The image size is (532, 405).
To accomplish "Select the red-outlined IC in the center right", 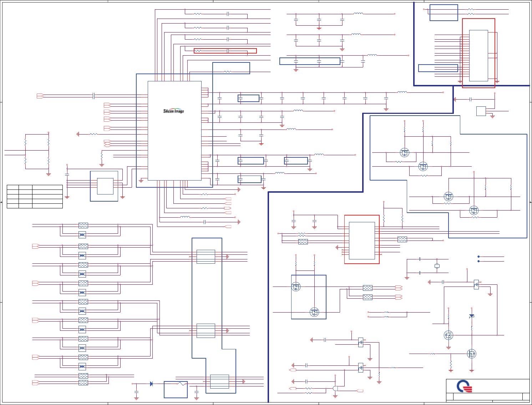I will tap(362, 239).
